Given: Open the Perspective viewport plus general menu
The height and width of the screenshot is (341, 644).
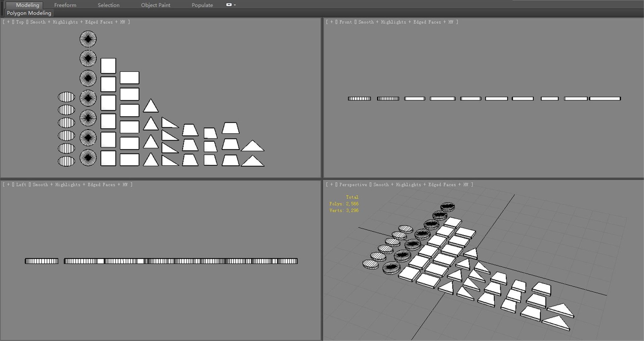Looking at the screenshot, I should (332, 185).
